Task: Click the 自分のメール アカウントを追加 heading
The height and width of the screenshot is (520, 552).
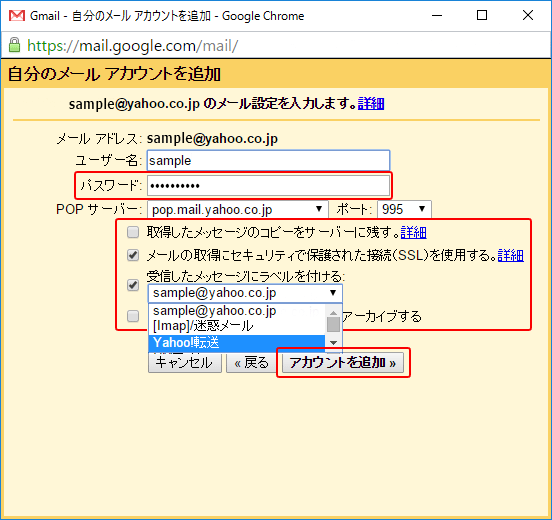Action: click(x=114, y=74)
